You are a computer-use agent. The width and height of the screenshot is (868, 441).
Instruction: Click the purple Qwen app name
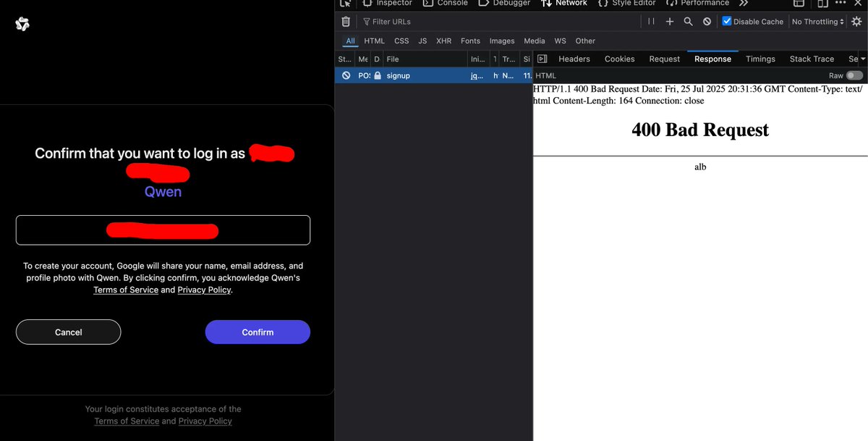[x=163, y=192]
